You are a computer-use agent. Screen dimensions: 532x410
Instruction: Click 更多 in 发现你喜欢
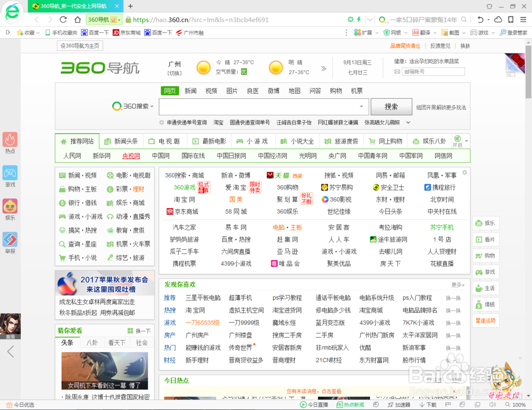coord(458,285)
